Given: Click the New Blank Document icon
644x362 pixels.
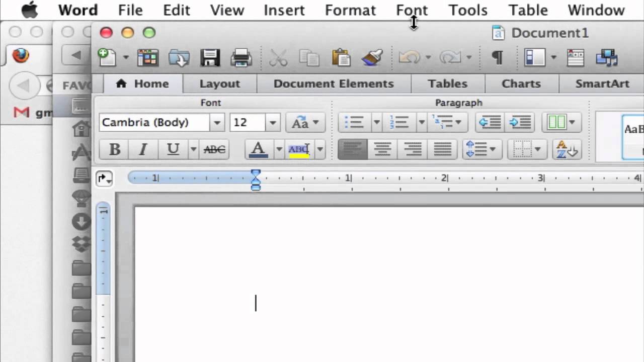Looking at the screenshot, I should click(x=108, y=57).
